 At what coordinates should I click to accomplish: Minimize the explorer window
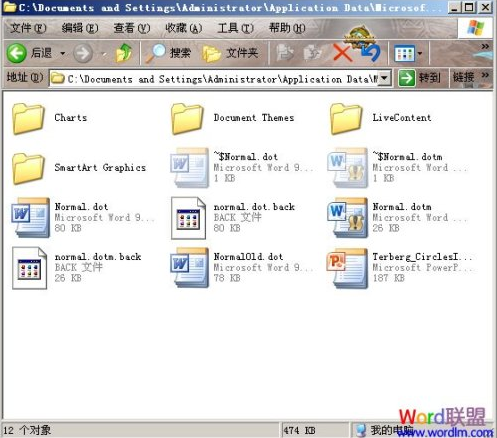point(454,7)
